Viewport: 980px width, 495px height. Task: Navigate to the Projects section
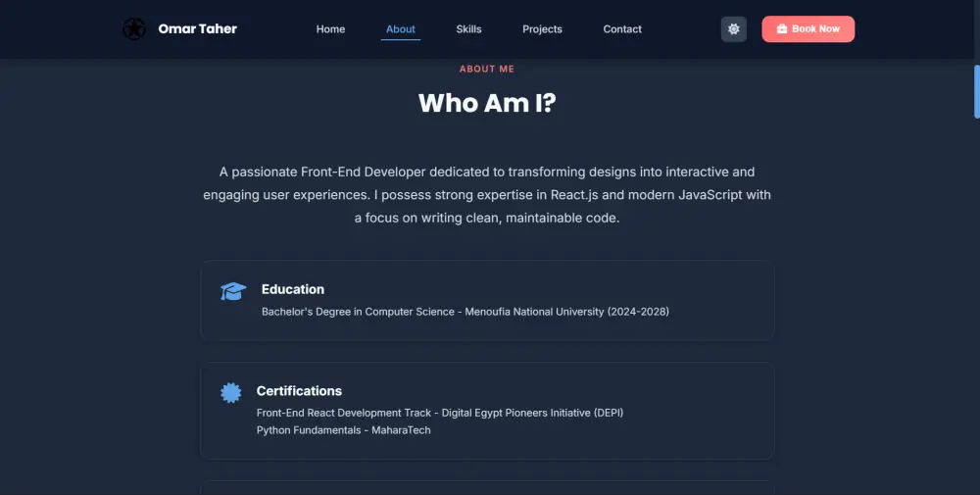pos(542,29)
